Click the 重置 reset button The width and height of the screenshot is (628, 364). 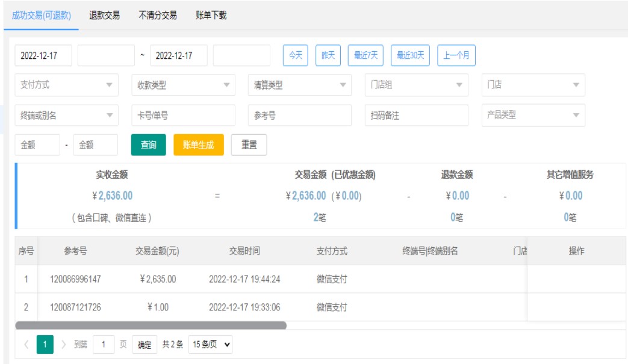(x=249, y=145)
